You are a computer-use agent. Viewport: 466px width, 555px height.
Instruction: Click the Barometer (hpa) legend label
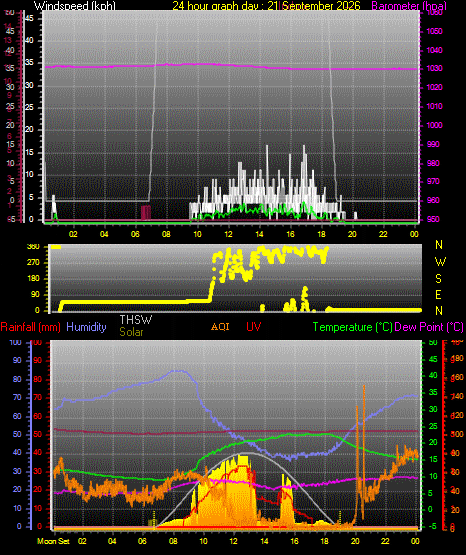[x=409, y=5]
